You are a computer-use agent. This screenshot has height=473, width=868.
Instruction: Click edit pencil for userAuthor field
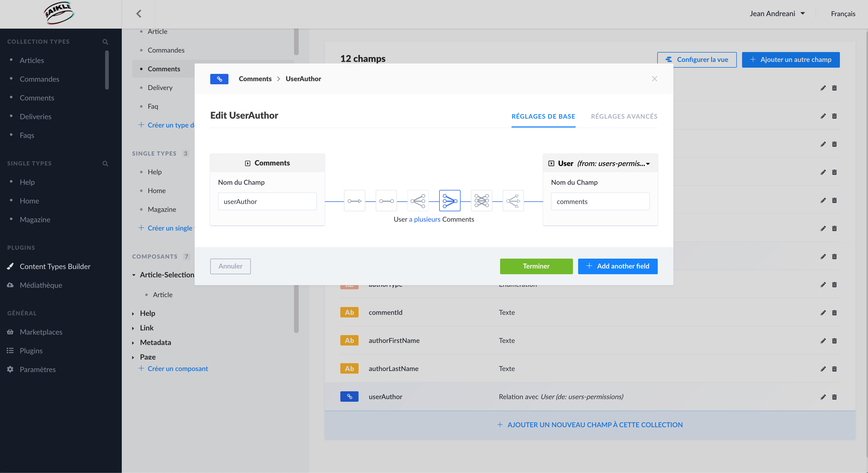tap(823, 397)
